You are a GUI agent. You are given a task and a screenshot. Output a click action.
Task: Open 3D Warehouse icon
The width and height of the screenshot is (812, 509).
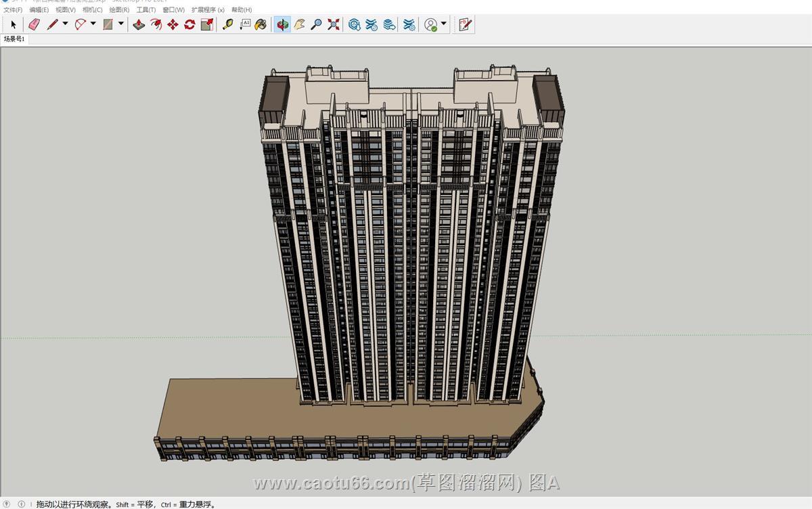pos(354,24)
